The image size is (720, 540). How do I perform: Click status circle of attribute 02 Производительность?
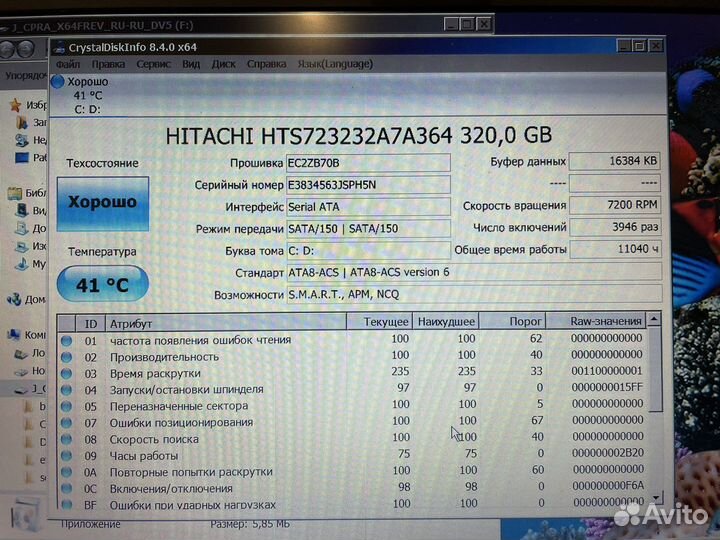(x=67, y=357)
